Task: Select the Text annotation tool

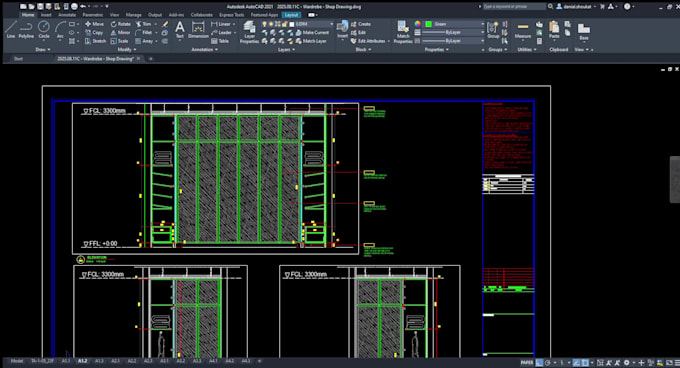Action: tap(180, 30)
